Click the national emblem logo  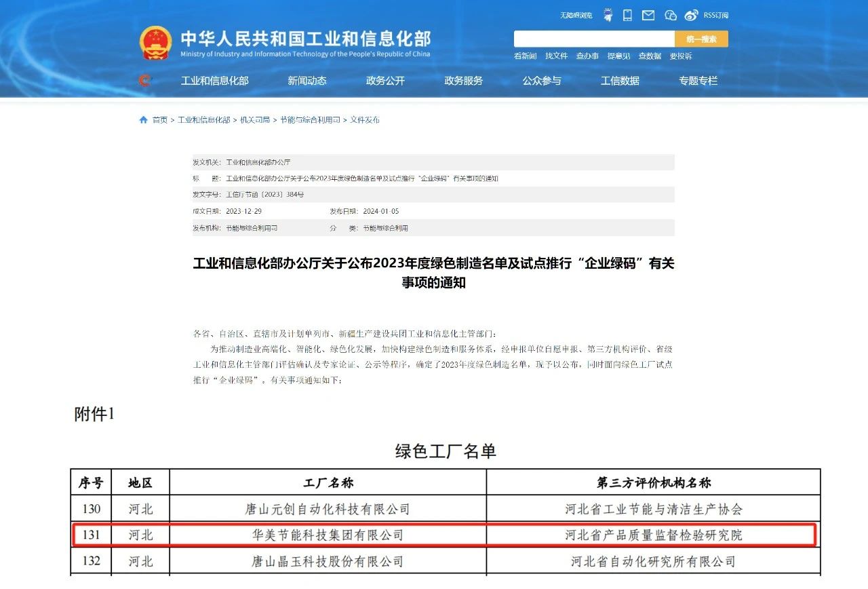155,43
